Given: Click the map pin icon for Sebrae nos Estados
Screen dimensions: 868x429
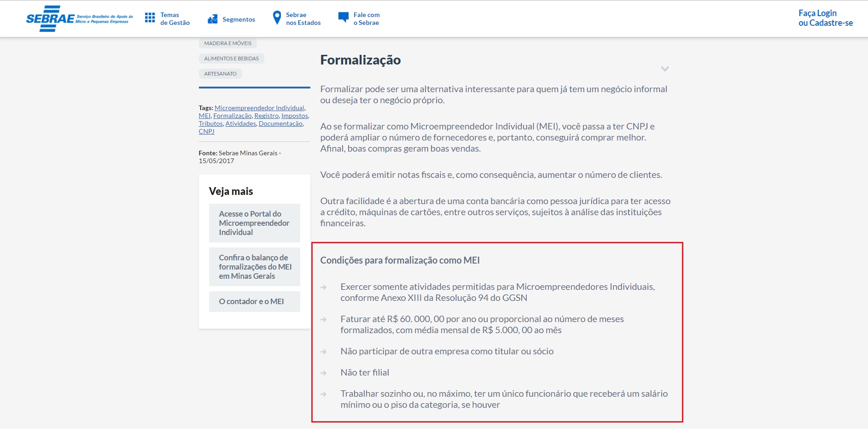Looking at the screenshot, I should [x=277, y=18].
